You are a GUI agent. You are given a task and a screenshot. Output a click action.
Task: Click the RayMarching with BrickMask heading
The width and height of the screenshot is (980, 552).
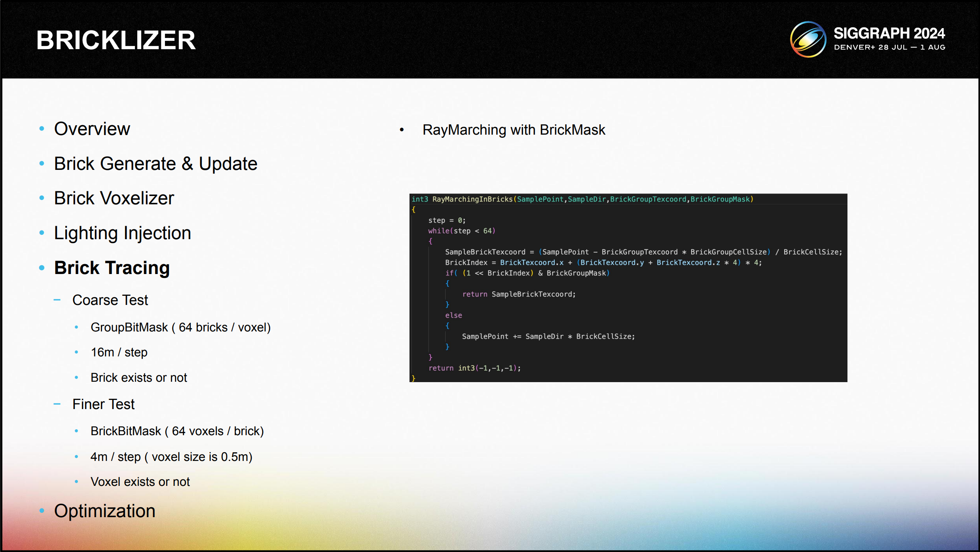pyautogui.click(x=514, y=130)
